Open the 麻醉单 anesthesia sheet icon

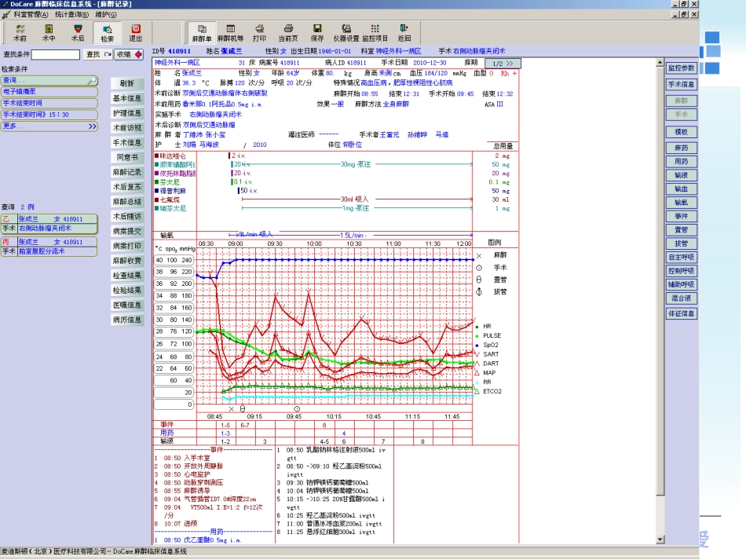(x=201, y=32)
